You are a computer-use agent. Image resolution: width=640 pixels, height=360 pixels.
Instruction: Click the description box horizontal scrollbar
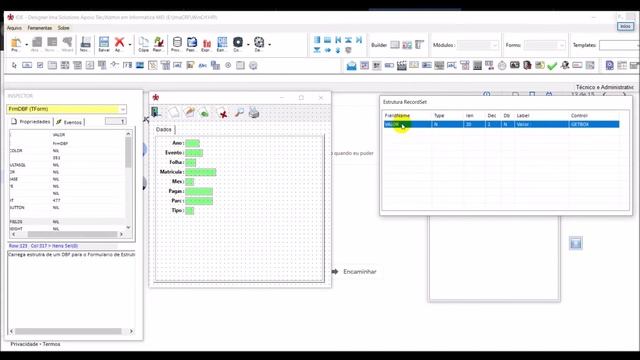(x=71, y=331)
